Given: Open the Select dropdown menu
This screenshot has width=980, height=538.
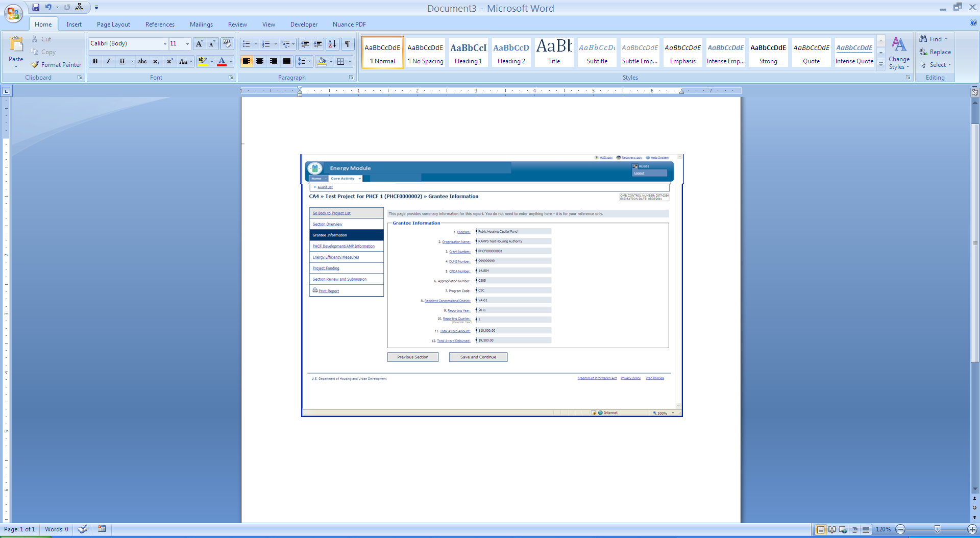Looking at the screenshot, I should pos(936,65).
